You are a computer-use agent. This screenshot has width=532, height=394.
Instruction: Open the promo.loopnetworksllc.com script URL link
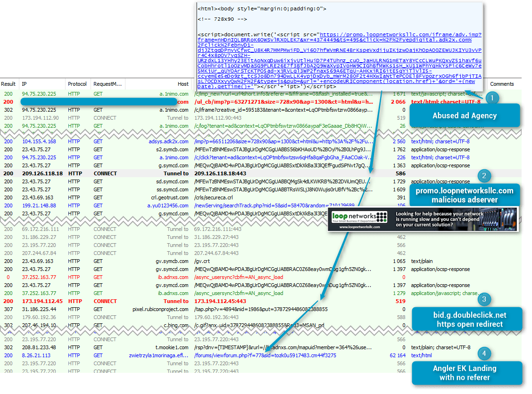(339, 60)
